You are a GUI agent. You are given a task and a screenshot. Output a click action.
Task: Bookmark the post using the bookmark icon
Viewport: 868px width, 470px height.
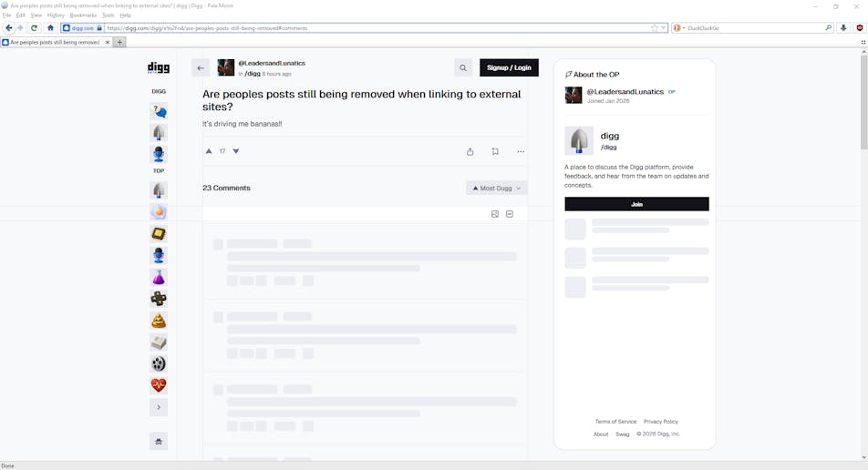click(495, 152)
